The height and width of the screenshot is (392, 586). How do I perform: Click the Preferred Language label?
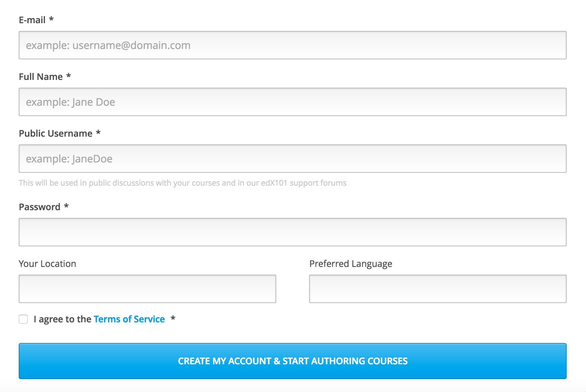coord(351,264)
